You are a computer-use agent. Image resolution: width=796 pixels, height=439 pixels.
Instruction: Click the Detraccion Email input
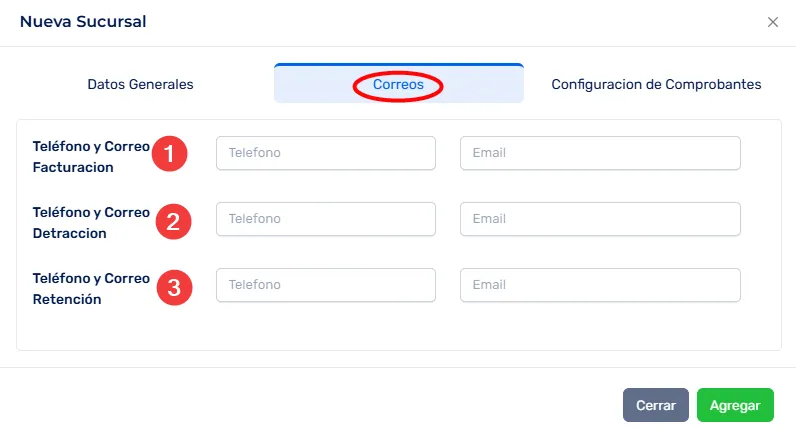tap(600, 219)
